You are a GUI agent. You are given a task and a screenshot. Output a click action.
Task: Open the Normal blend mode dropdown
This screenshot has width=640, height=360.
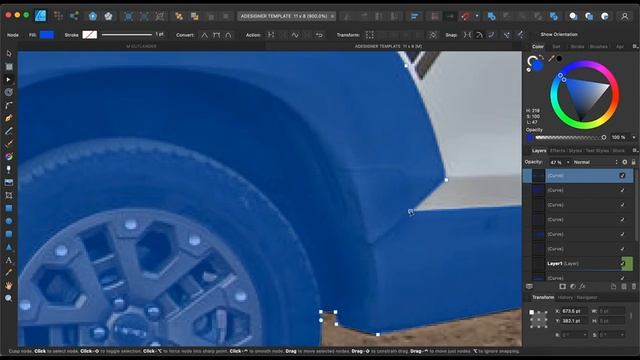pos(596,162)
